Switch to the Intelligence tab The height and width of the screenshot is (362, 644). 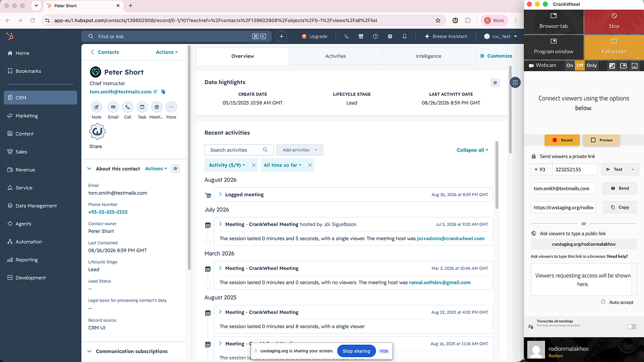(x=428, y=56)
